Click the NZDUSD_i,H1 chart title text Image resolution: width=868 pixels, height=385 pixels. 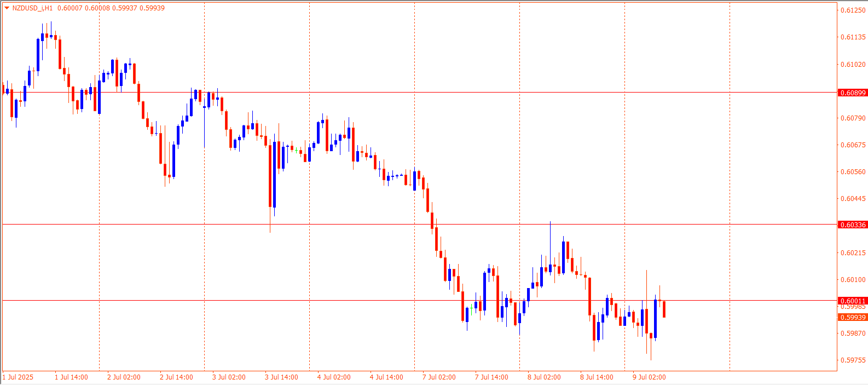pos(32,8)
